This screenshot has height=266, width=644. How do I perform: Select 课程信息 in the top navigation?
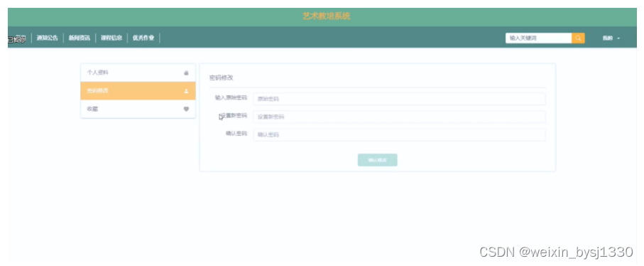click(111, 38)
